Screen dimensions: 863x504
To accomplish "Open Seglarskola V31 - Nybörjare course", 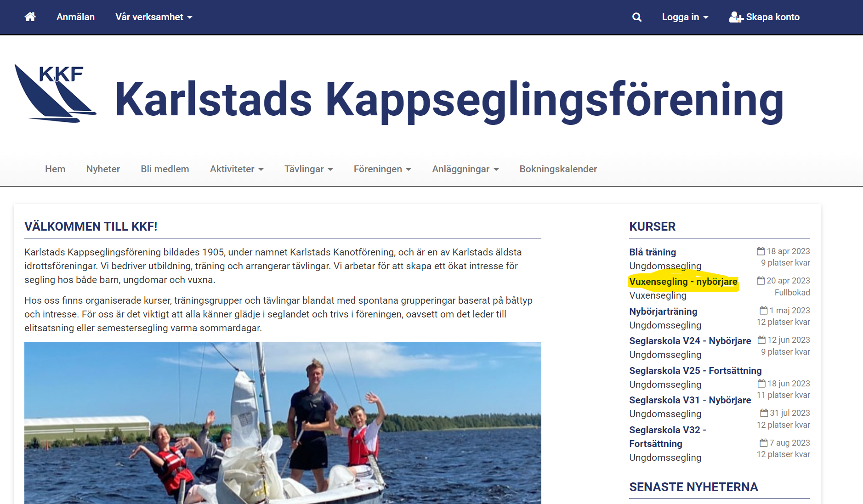I will (690, 400).
